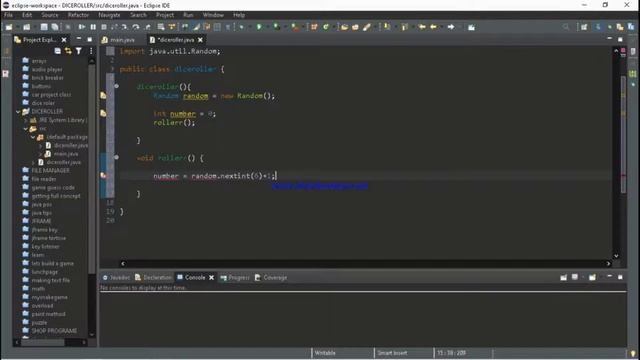Click the Forward navigation white arrow
Screen dimensions: 640x360
tap(451, 27)
